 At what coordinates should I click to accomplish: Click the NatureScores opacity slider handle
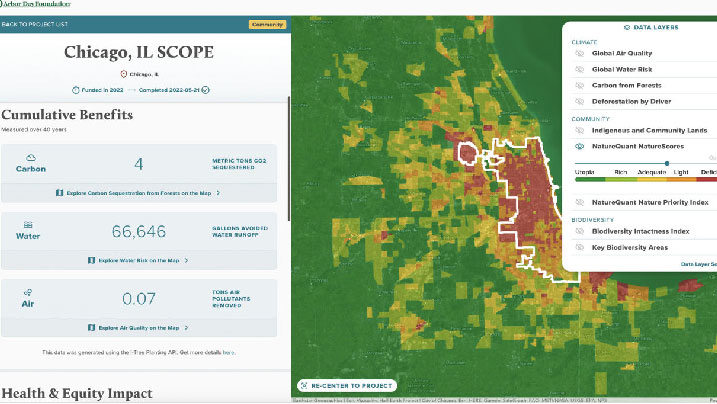667,163
